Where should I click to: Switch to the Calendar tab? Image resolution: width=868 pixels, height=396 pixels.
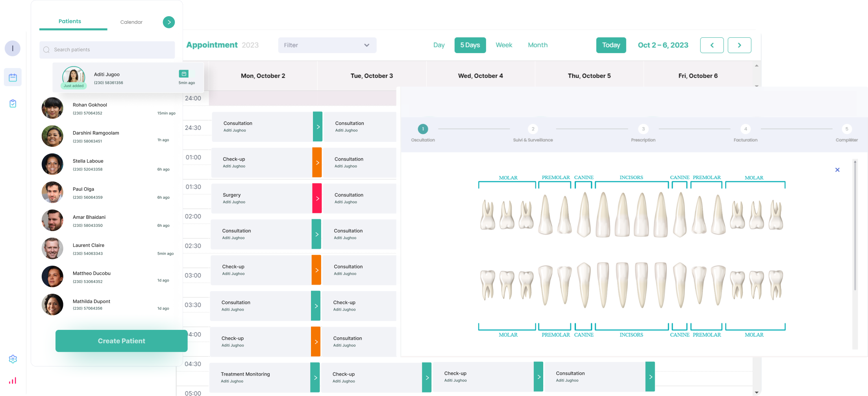point(131,22)
